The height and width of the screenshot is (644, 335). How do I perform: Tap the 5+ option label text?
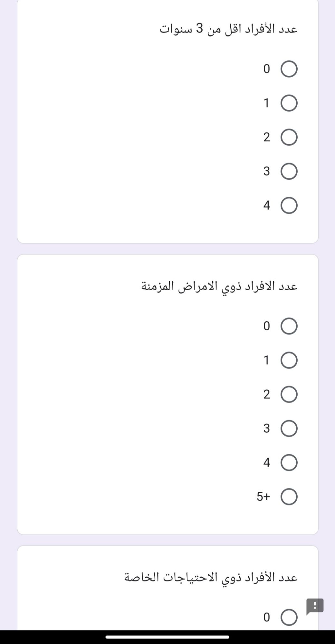coord(263,497)
